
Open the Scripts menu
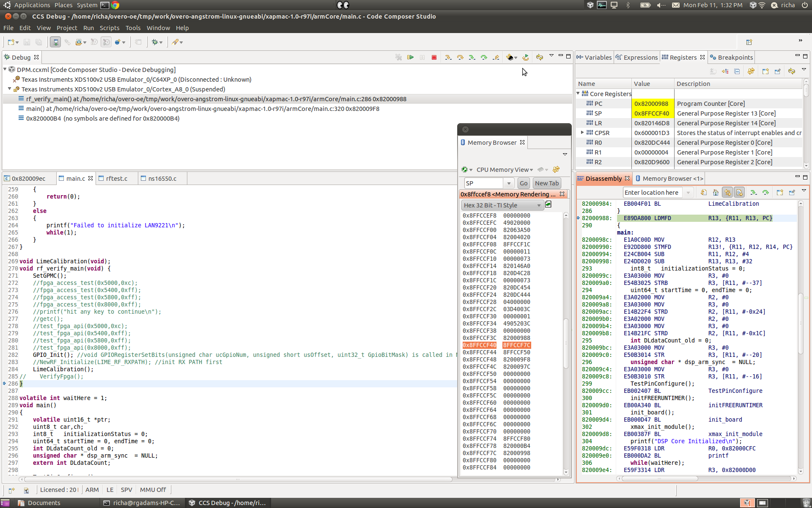109,28
